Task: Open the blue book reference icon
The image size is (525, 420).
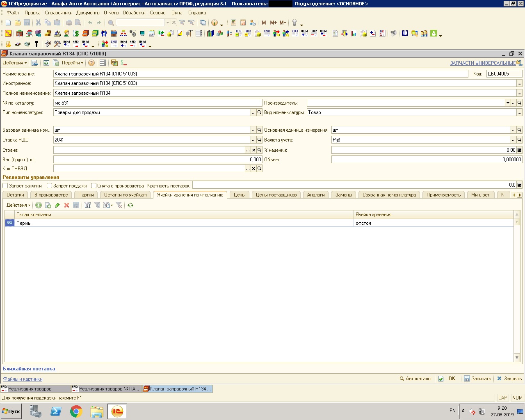Action: [x=405, y=33]
